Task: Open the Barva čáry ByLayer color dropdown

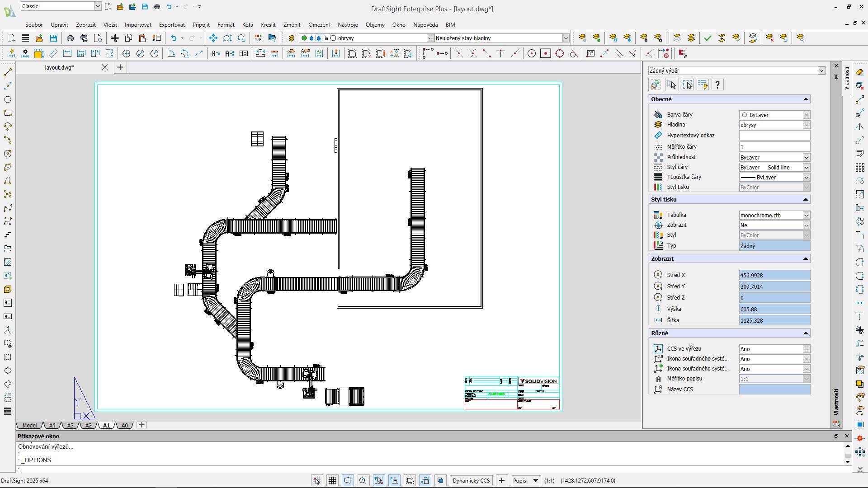Action: pyautogui.click(x=806, y=115)
